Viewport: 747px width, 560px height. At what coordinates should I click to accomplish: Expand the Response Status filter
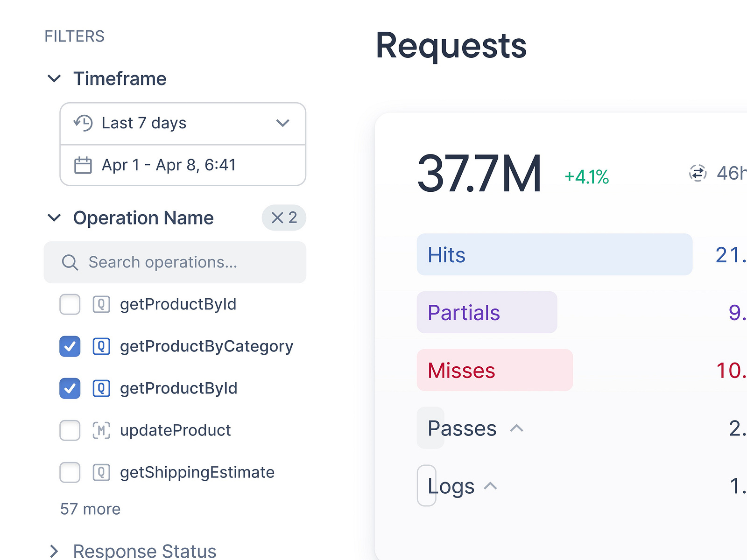click(55, 551)
